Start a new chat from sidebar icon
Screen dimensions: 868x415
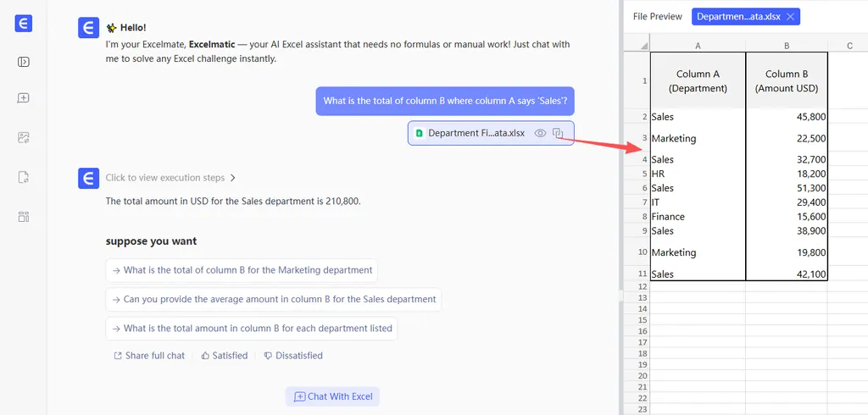tap(24, 98)
